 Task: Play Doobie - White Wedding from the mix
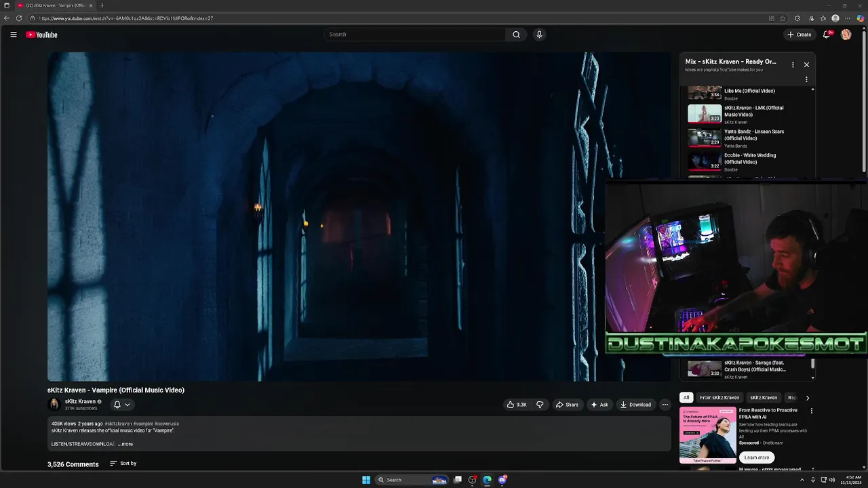click(x=749, y=159)
